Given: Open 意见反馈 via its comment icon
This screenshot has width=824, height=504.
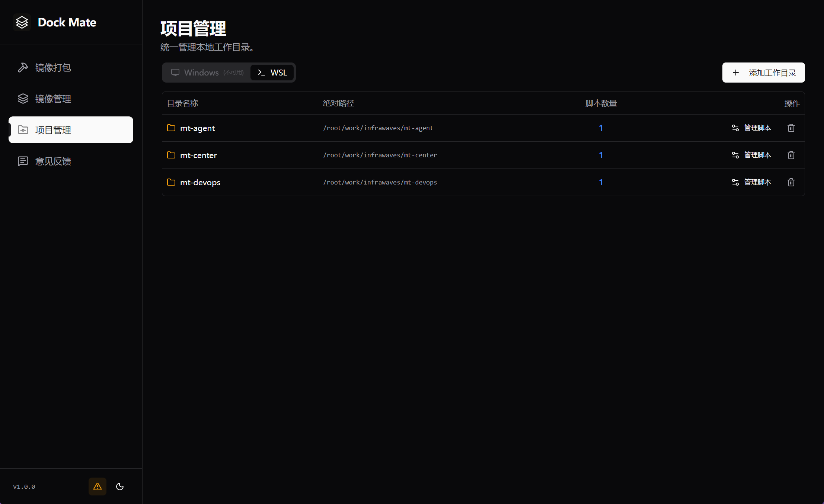Looking at the screenshot, I should click(x=23, y=161).
